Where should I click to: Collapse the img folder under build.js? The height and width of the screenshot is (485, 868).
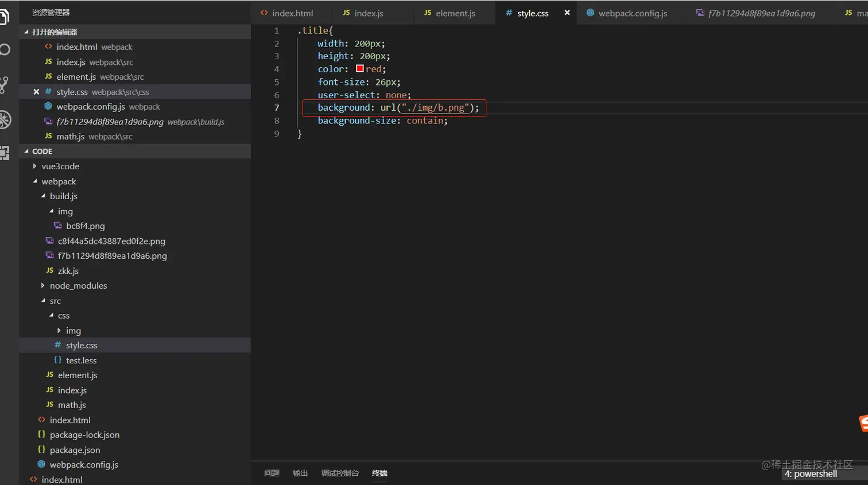tap(65, 211)
